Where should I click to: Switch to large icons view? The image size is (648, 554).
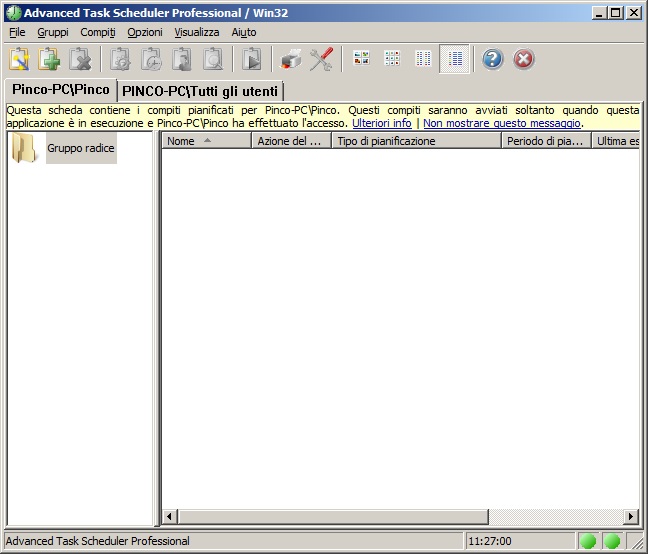(x=361, y=58)
